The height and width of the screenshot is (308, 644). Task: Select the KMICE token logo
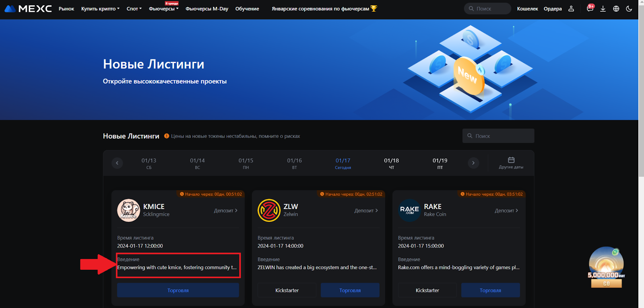coord(128,210)
